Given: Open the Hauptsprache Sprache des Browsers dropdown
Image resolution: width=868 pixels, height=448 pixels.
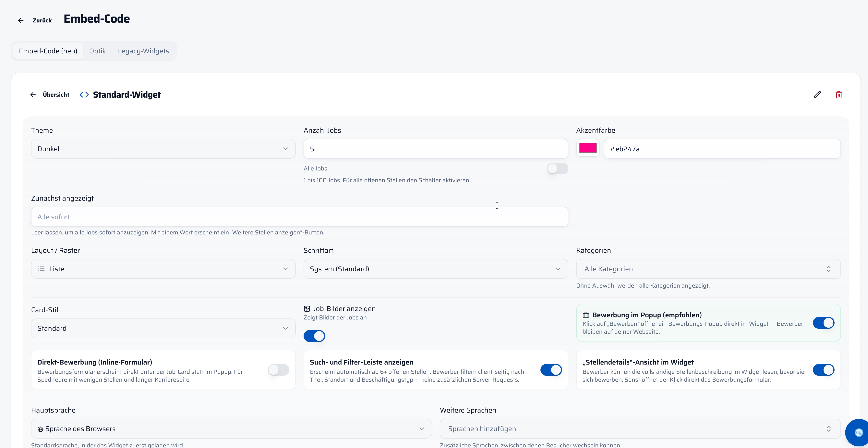Looking at the screenshot, I should pos(232,429).
